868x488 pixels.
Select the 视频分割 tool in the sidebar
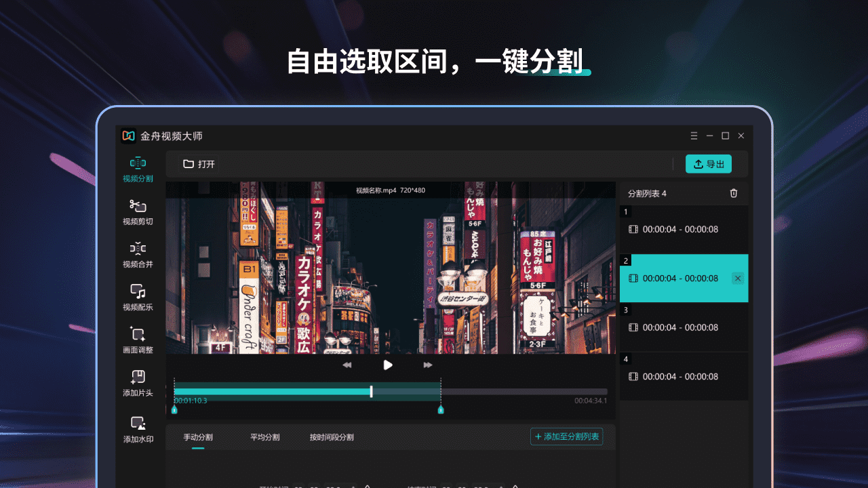138,168
